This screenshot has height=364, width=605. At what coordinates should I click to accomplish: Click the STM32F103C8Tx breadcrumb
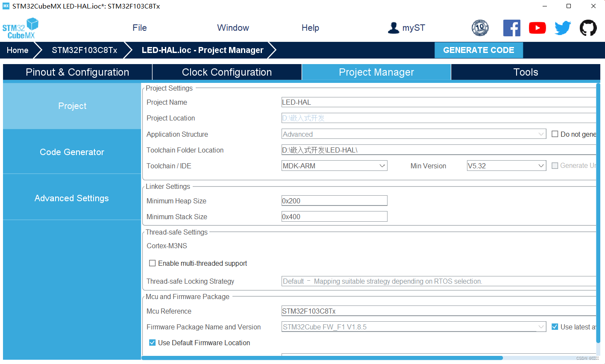pyautogui.click(x=85, y=50)
